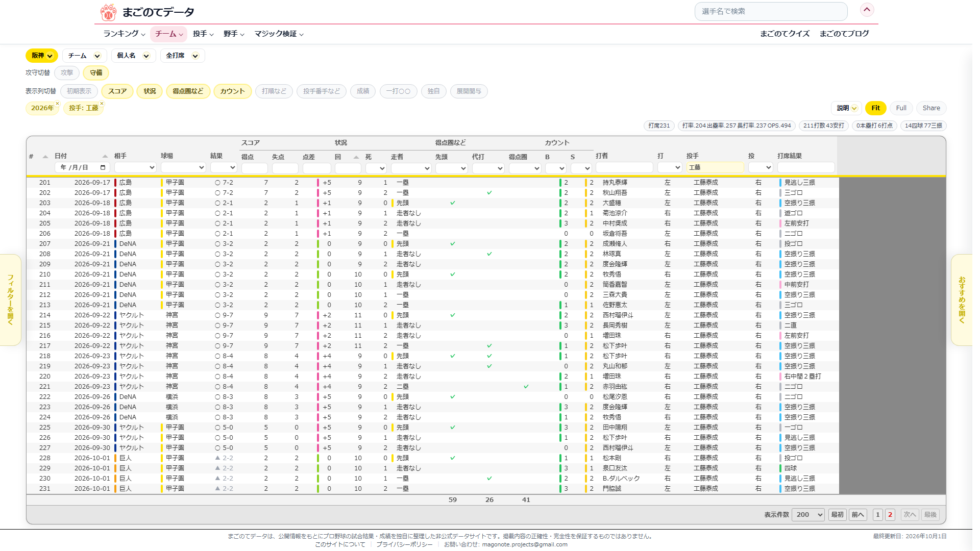The height and width of the screenshot is (551, 980).
Task: Toggle 守備 mode
Action: (x=96, y=73)
